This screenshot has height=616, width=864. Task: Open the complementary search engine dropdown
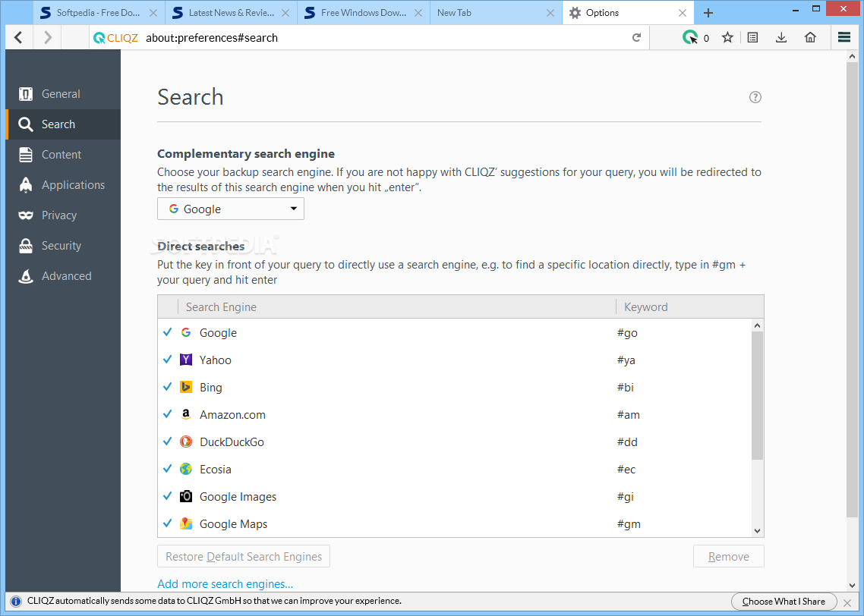(230, 209)
